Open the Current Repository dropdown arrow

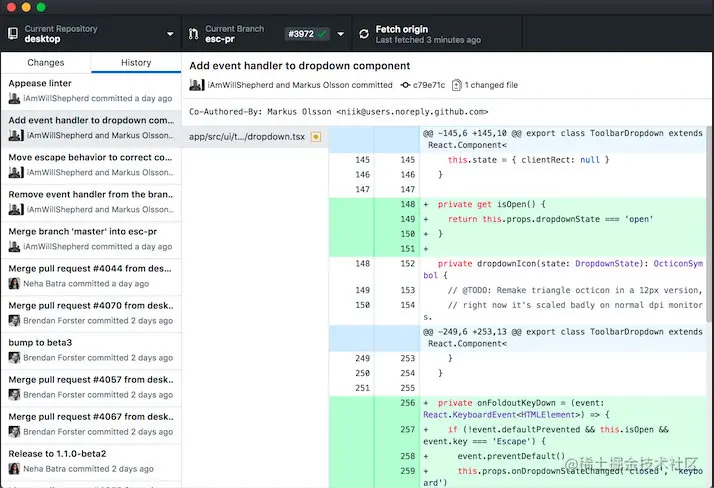[170, 34]
